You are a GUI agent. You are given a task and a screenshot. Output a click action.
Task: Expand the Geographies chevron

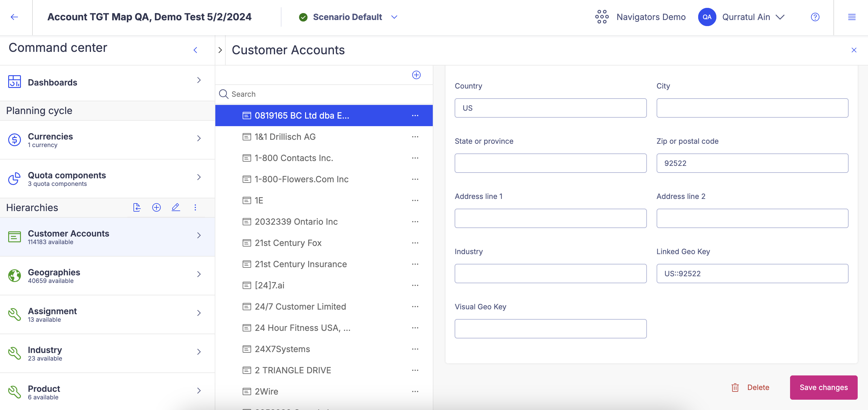[x=199, y=274]
